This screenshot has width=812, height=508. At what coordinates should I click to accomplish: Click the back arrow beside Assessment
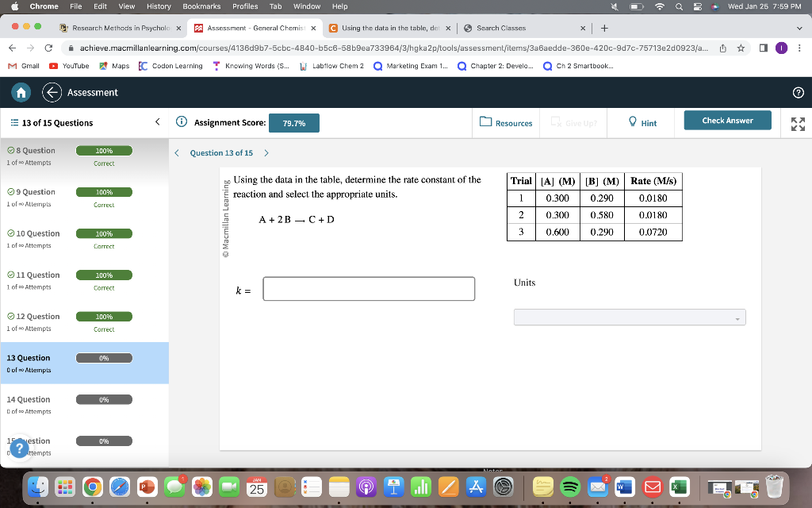[52, 92]
